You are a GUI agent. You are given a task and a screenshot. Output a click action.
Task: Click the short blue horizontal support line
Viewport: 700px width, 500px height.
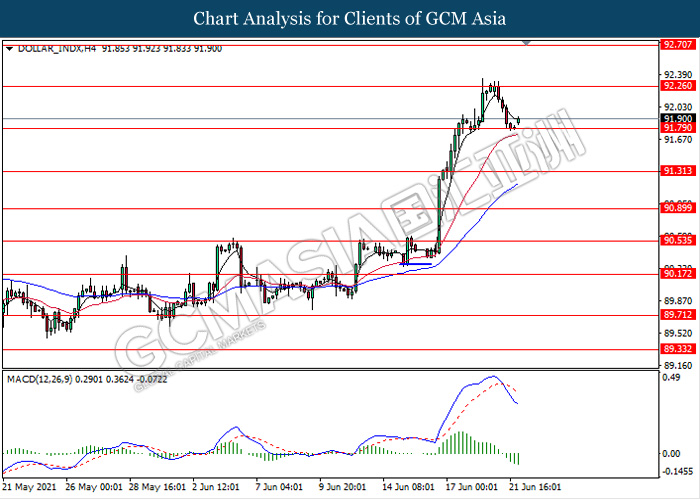[x=416, y=264]
